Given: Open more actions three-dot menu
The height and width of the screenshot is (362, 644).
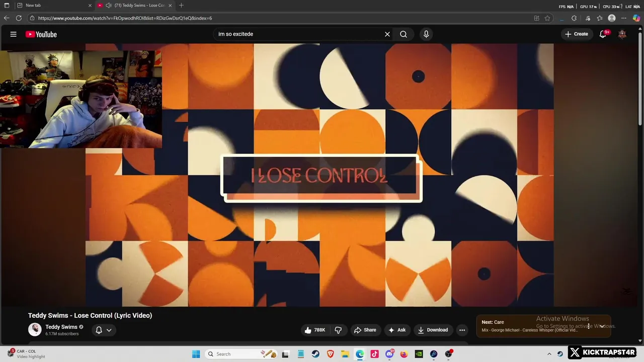Looking at the screenshot, I should 462,330.
